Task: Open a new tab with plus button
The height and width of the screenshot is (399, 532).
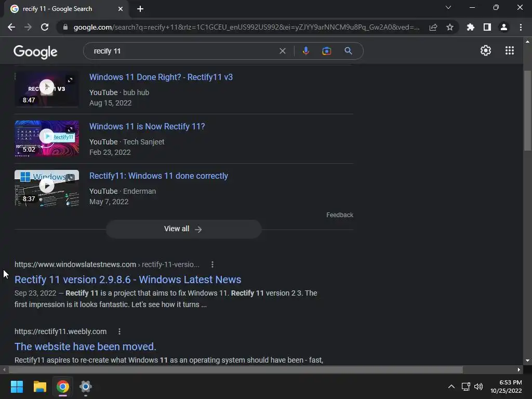Action: tap(140, 9)
